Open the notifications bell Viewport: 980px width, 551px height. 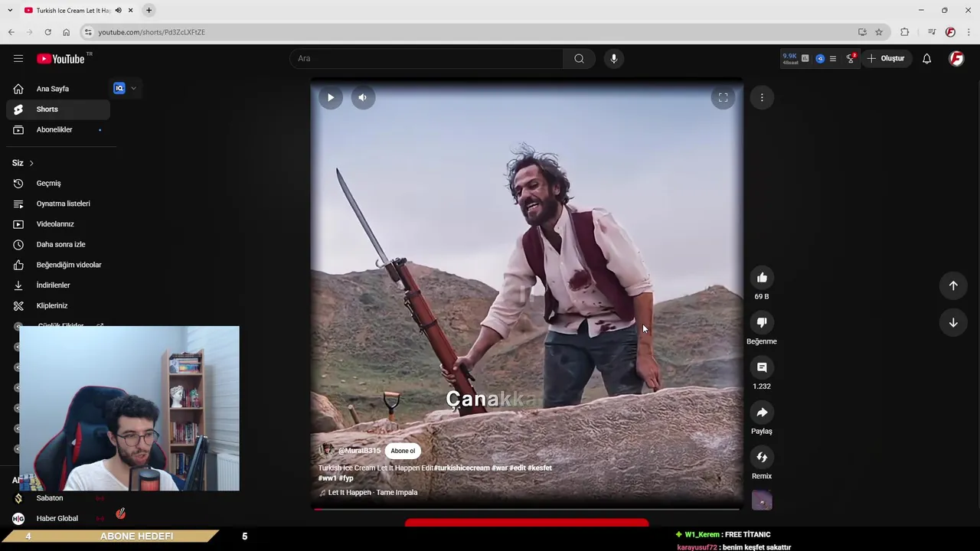926,58
